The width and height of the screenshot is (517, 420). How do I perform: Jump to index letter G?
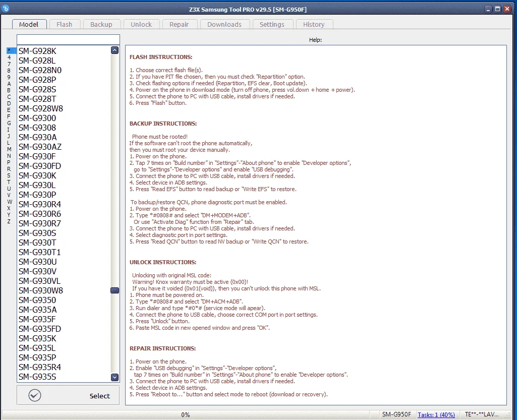coord(9,123)
